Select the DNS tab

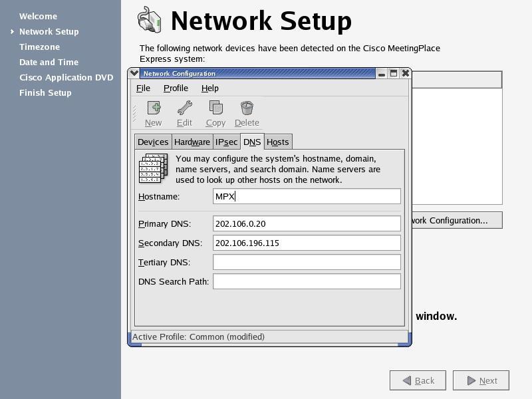click(x=252, y=142)
